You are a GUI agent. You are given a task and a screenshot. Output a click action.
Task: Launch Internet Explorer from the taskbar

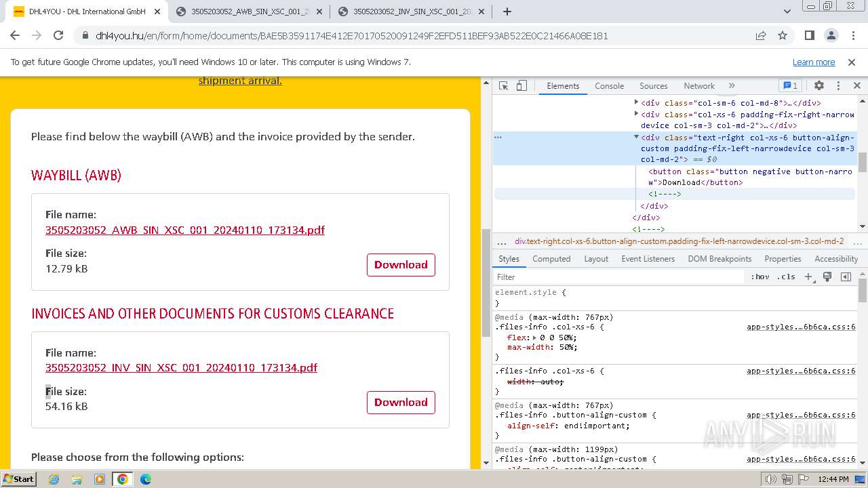coord(54,479)
